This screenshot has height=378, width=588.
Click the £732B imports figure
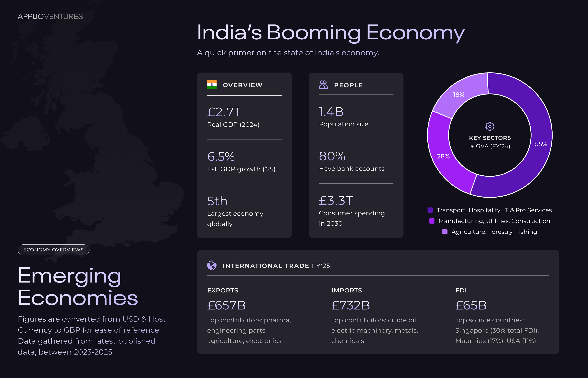350,305
